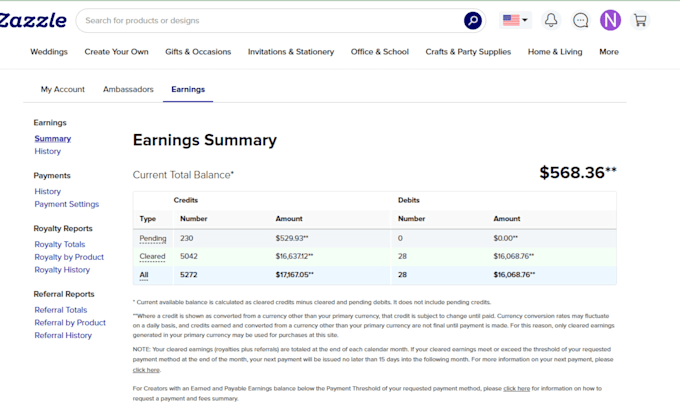This screenshot has width=680, height=409.
Task: Open the Royalty History report
Action: (x=62, y=270)
